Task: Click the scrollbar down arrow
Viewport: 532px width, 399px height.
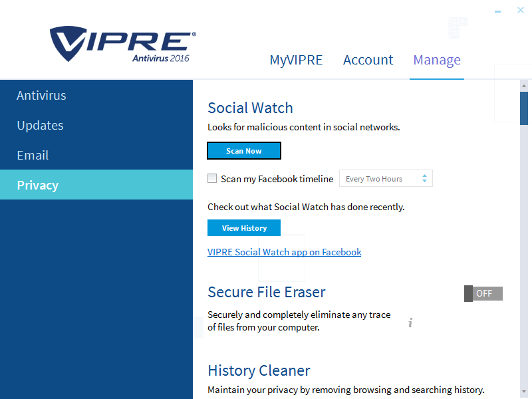Action: pos(525,392)
